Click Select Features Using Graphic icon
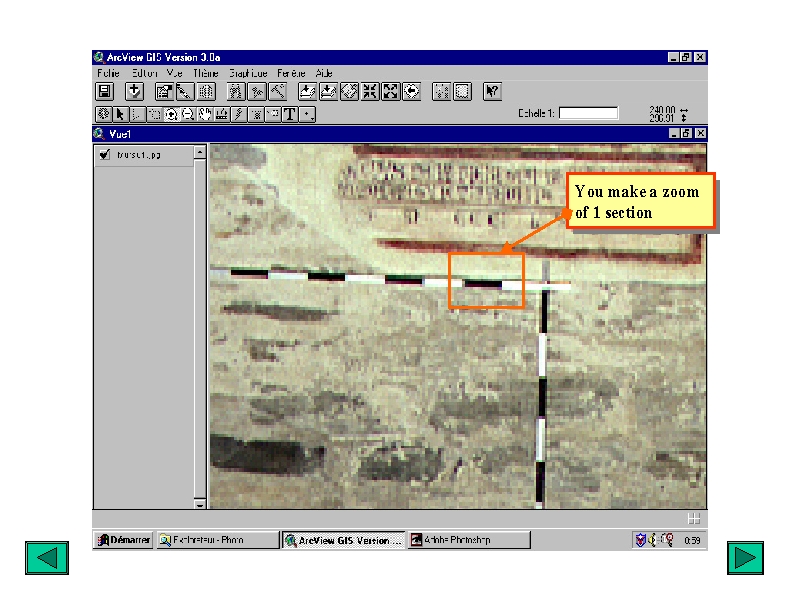 pos(441,92)
